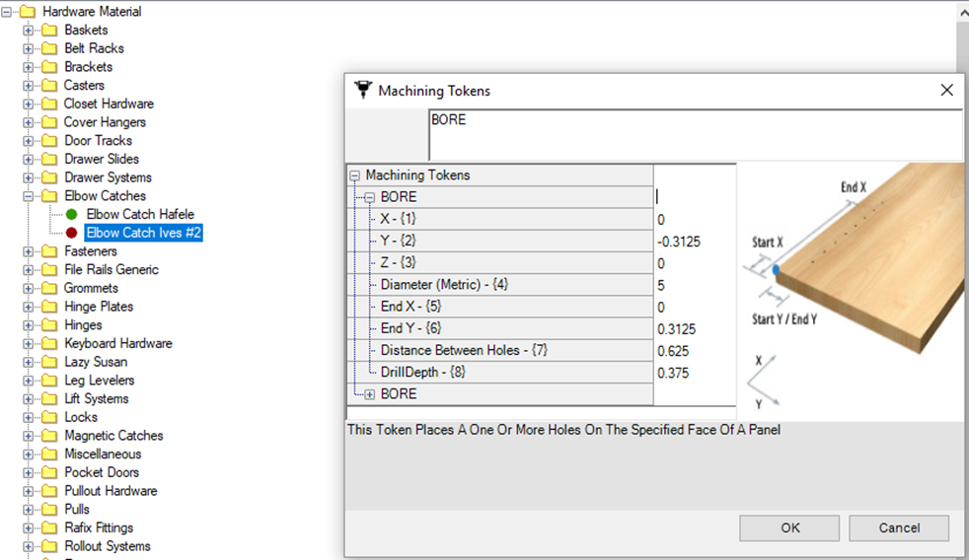Expand the Baskets folder

28,31
